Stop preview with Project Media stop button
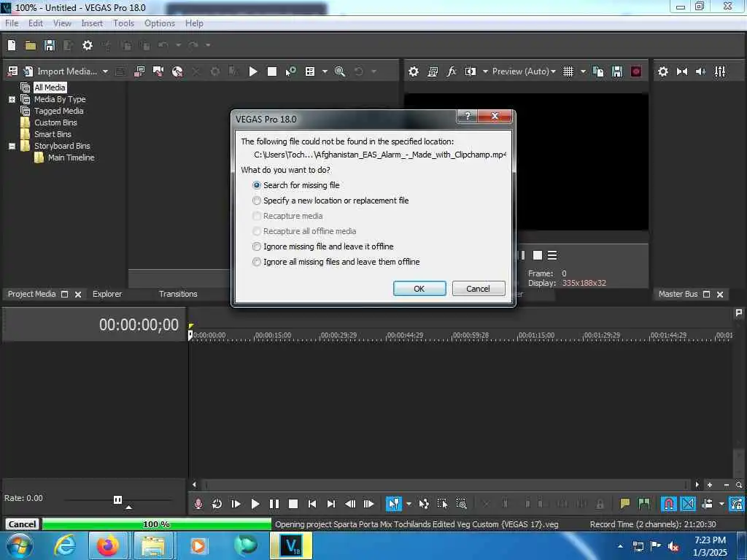This screenshot has width=747, height=560. [272, 71]
